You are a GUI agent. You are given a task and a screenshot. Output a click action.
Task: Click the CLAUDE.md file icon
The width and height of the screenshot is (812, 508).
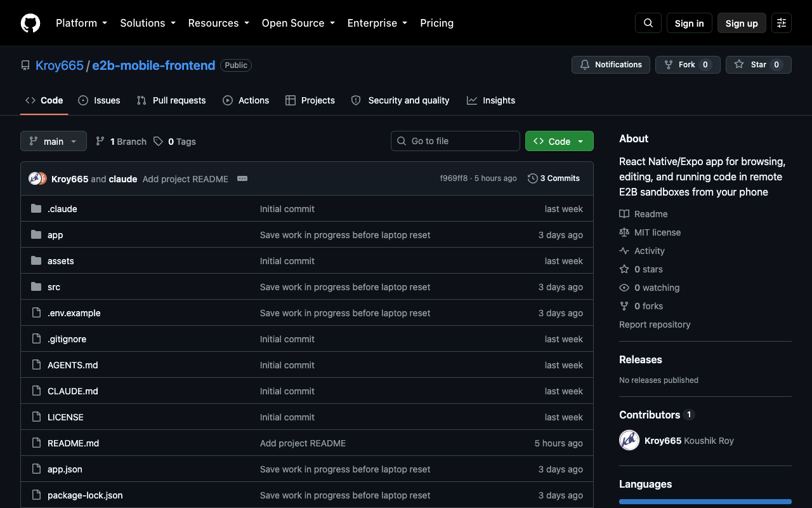[x=36, y=391]
